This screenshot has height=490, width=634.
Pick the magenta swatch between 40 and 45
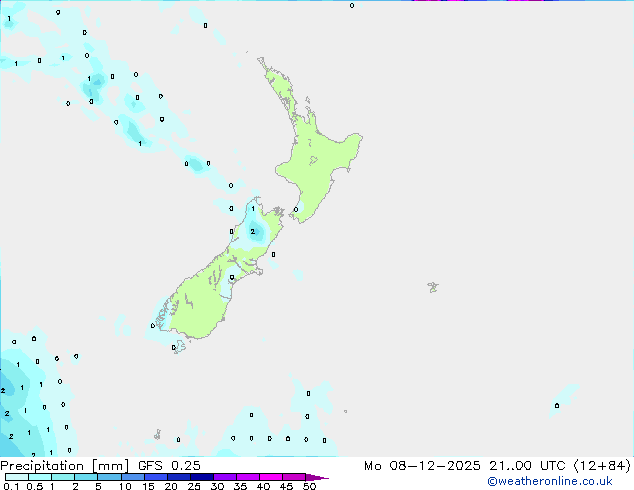(x=271, y=477)
